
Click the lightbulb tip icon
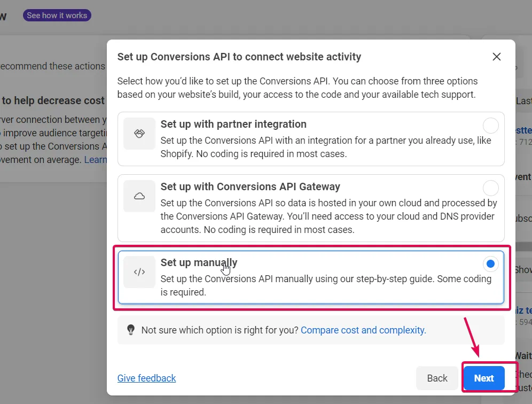click(131, 330)
